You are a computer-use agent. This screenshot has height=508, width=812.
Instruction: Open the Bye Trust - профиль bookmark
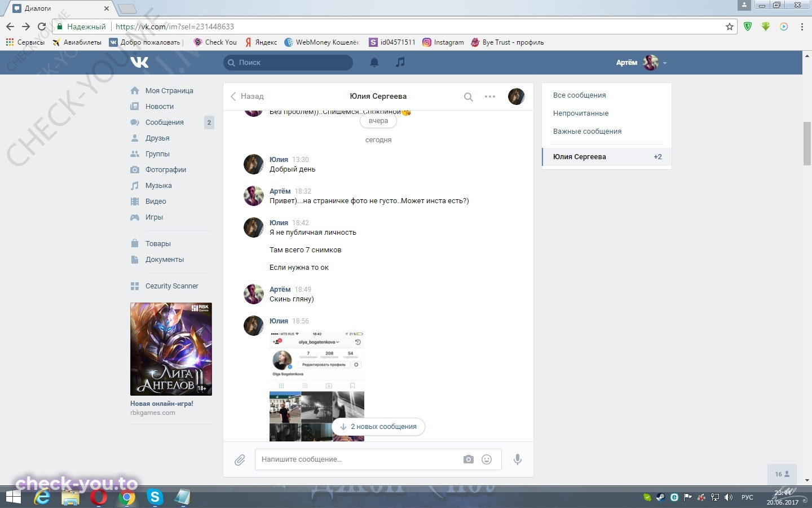(x=507, y=42)
